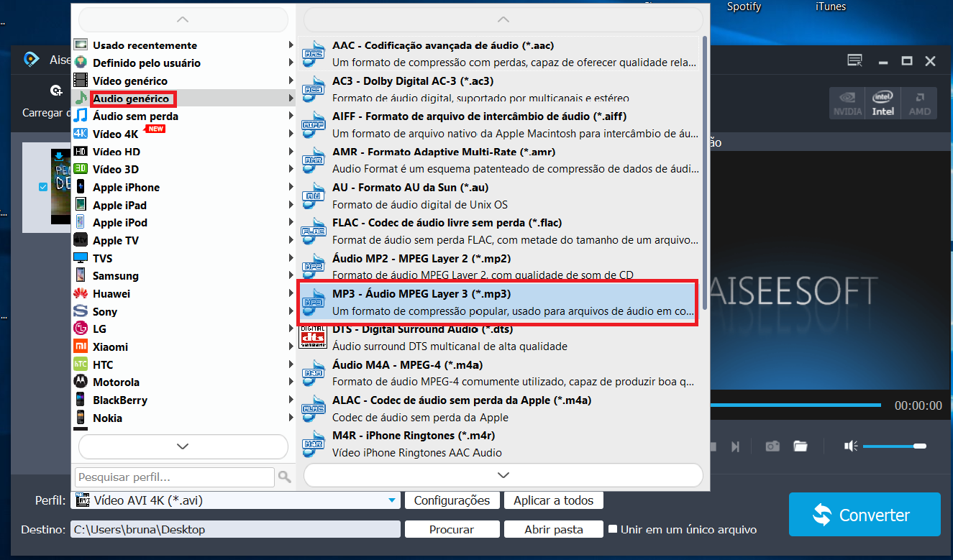The width and height of the screenshot is (953, 560).
Task: Click the Pesquisar perfil search field
Action: 174,477
